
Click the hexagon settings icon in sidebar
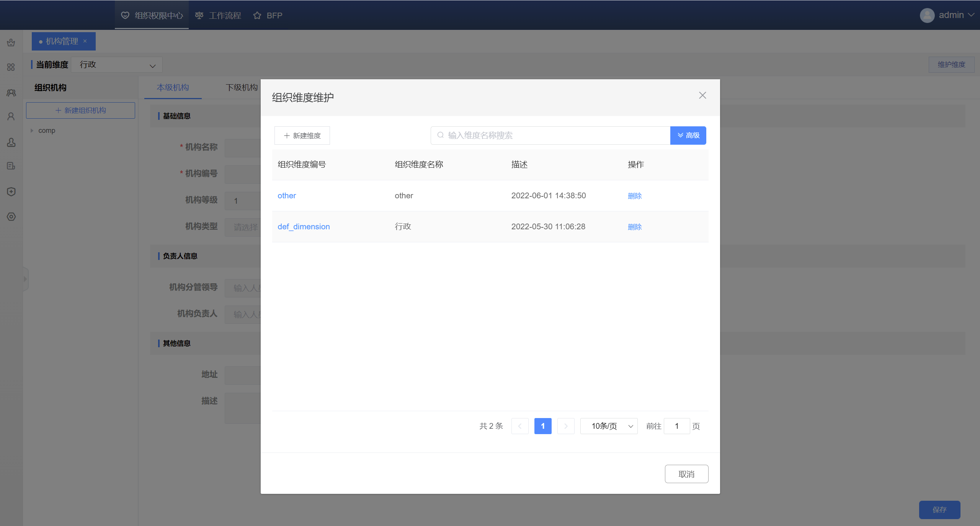tap(11, 217)
